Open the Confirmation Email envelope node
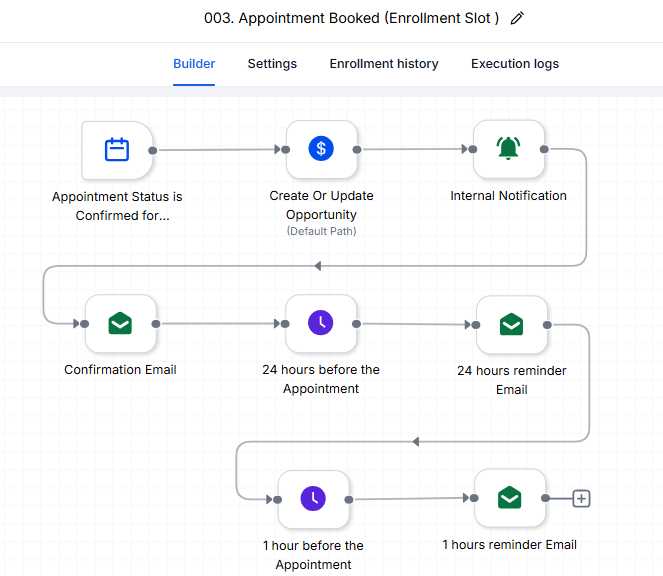Viewport: 663px width, 576px height. (x=121, y=324)
